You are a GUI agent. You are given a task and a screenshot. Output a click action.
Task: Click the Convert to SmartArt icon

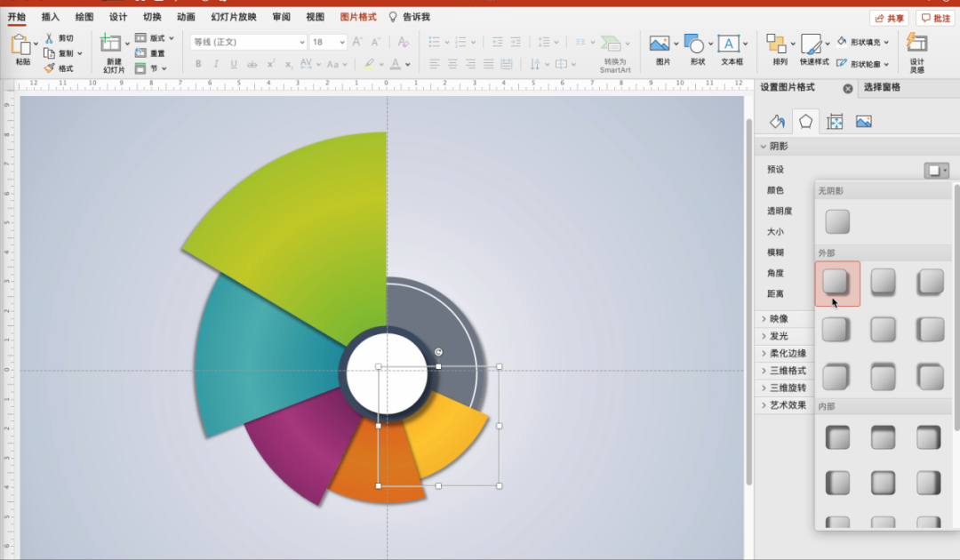tap(611, 43)
